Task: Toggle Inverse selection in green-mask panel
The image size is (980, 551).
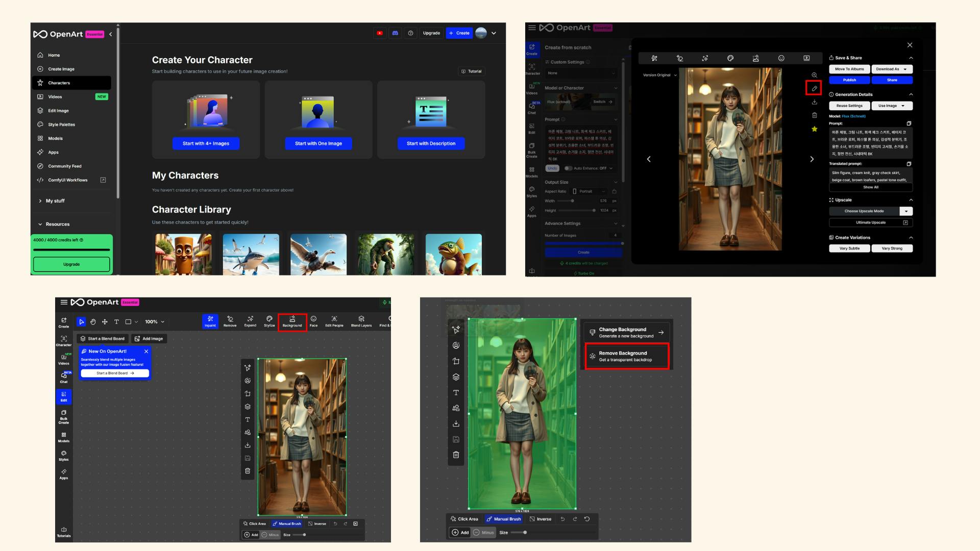Action: [540, 519]
